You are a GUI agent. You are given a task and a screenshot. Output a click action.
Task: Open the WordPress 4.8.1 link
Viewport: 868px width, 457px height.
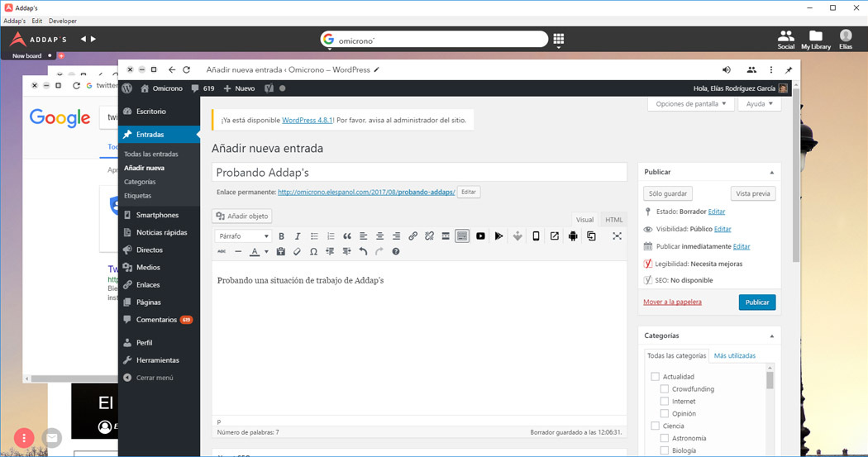click(308, 120)
